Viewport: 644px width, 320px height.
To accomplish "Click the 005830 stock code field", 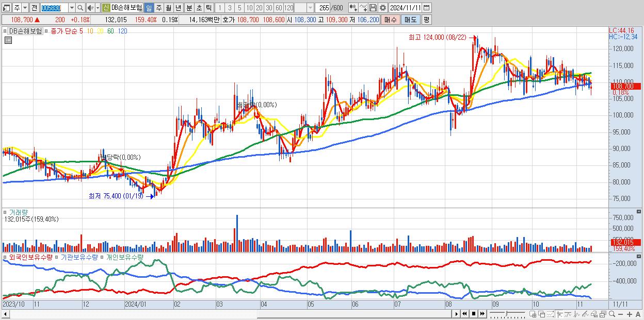I will pyautogui.click(x=54, y=8).
